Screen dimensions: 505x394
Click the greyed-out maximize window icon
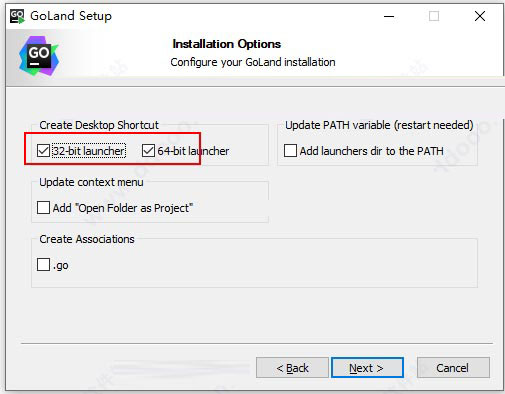tap(434, 16)
